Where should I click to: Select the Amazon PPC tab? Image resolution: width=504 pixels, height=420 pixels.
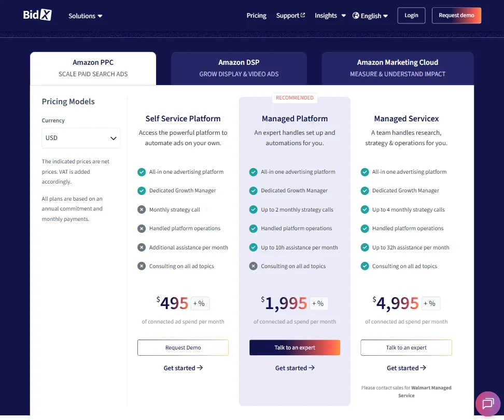click(93, 68)
